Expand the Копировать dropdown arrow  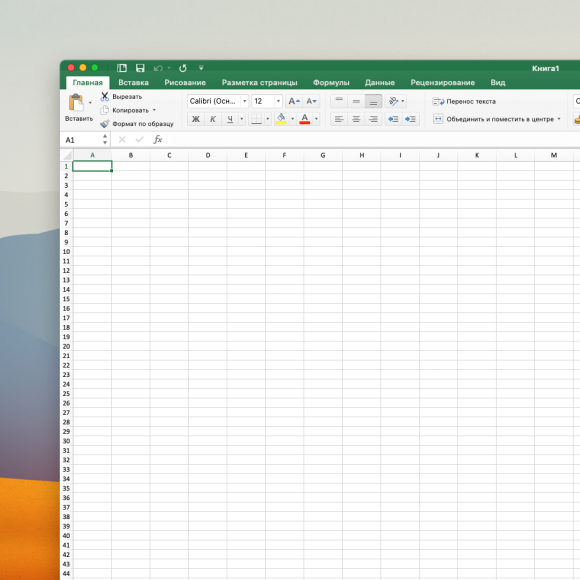pyautogui.click(x=154, y=110)
